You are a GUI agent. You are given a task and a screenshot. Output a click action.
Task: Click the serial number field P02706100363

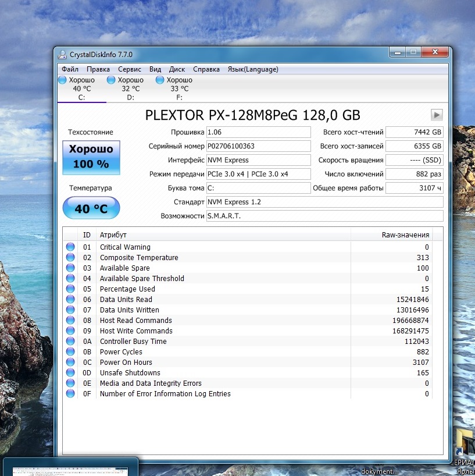click(258, 146)
